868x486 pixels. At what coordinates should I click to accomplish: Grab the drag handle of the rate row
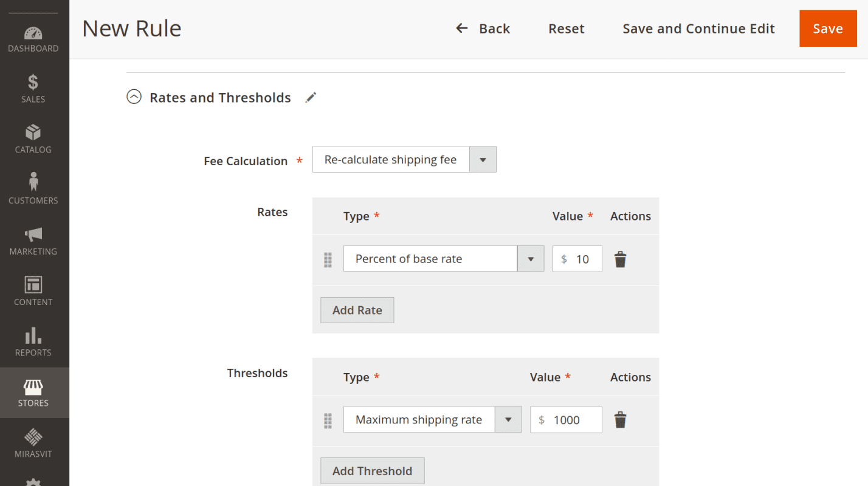(328, 260)
